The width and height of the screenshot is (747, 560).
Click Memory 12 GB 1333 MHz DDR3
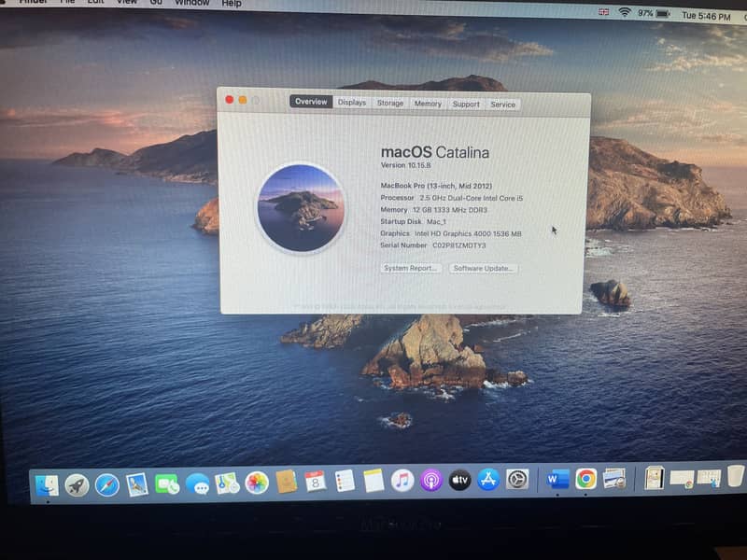point(433,209)
